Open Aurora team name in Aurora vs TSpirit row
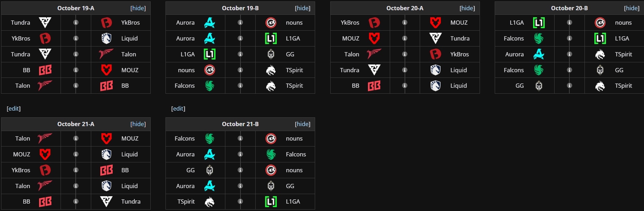The image size is (644, 211). click(514, 54)
